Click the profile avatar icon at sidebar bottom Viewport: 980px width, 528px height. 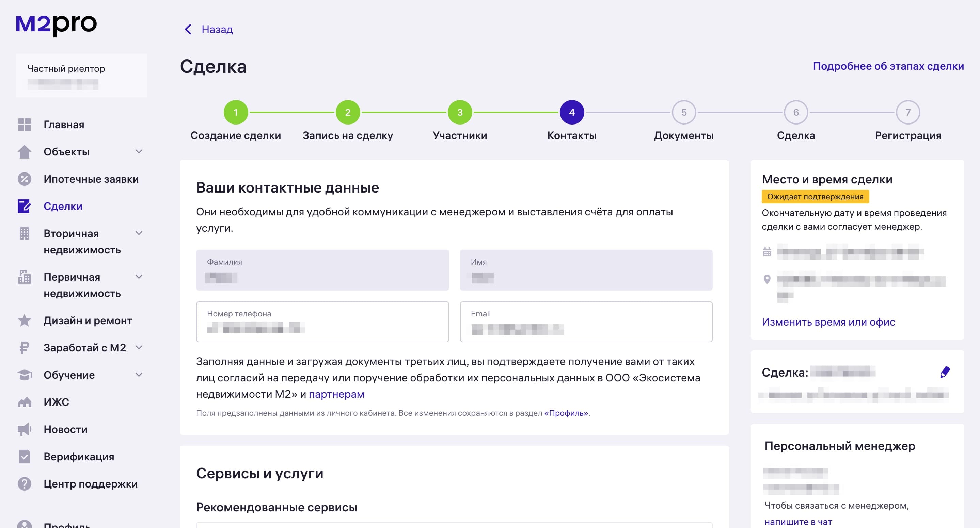point(25,524)
